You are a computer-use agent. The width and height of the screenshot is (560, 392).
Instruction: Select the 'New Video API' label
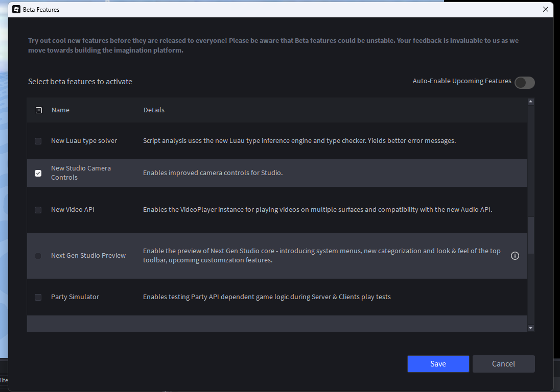click(x=73, y=210)
